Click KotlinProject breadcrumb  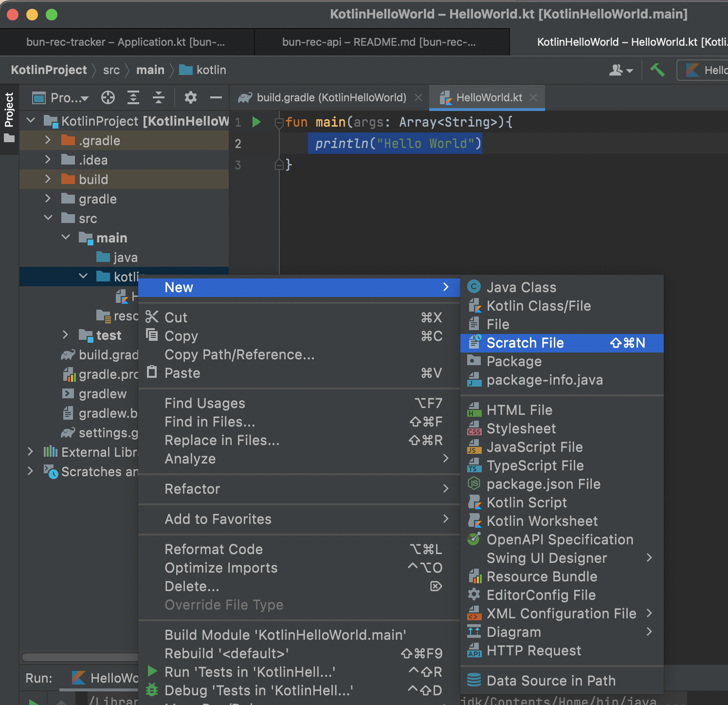pyautogui.click(x=49, y=70)
